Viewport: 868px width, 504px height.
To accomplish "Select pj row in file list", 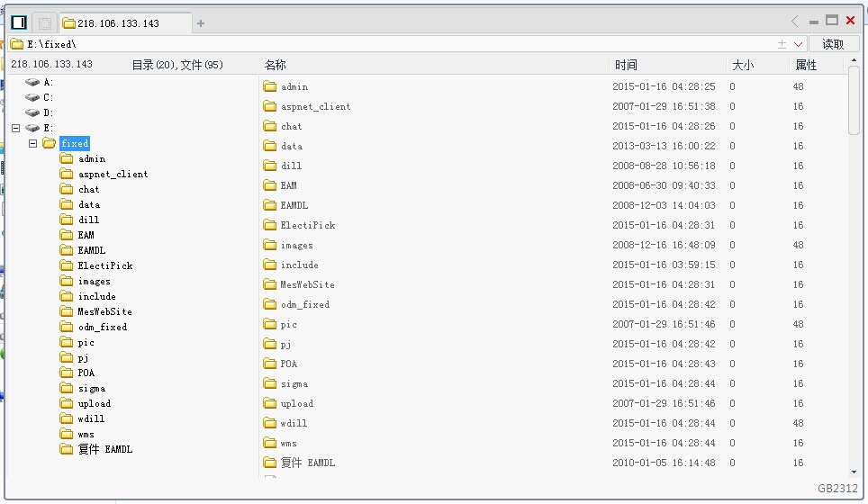I will click(x=553, y=344).
